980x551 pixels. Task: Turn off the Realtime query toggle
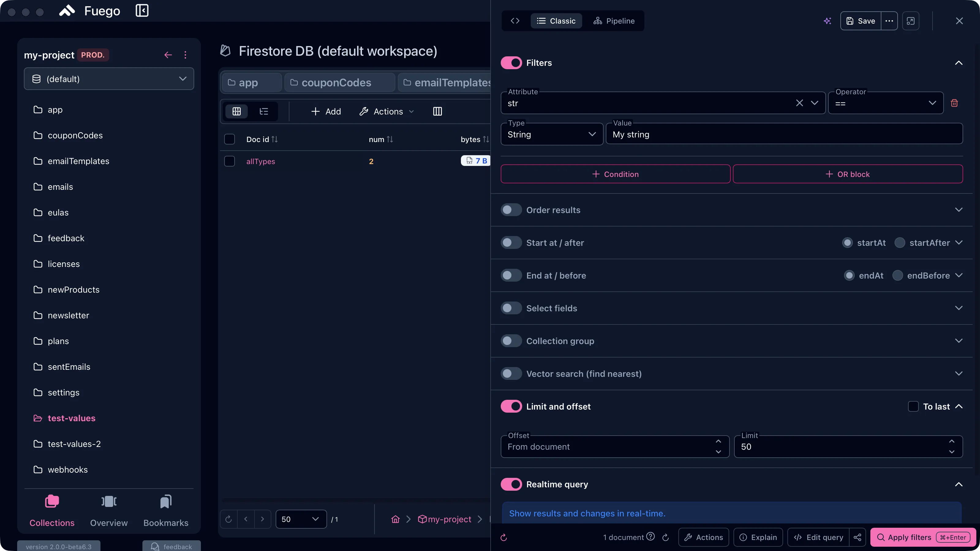[x=511, y=484]
